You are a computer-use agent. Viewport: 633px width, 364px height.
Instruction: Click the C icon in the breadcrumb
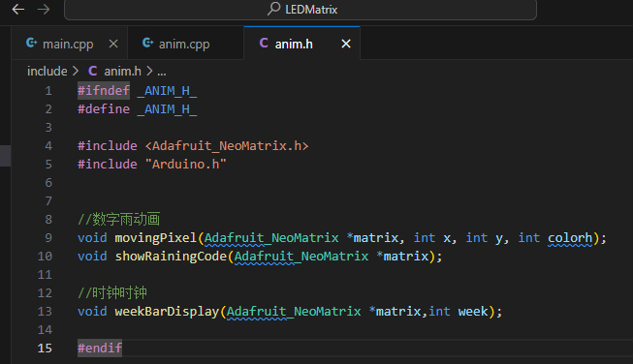point(92,71)
